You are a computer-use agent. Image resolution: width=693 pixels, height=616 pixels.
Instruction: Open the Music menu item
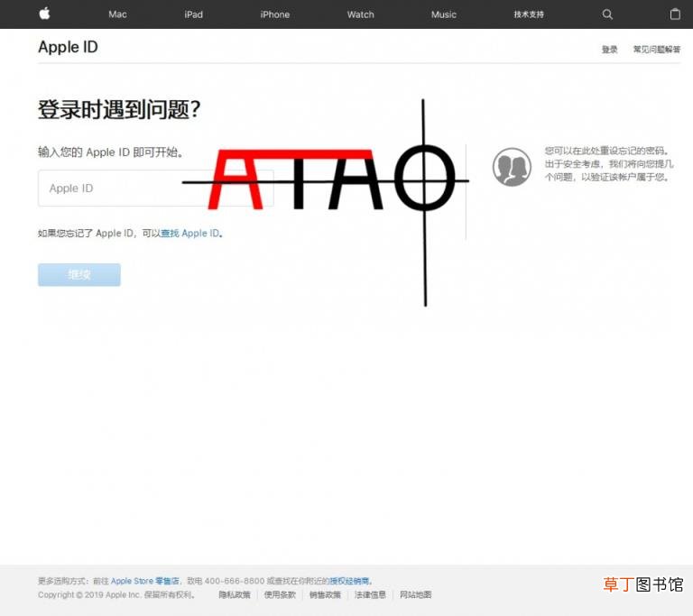click(444, 14)
